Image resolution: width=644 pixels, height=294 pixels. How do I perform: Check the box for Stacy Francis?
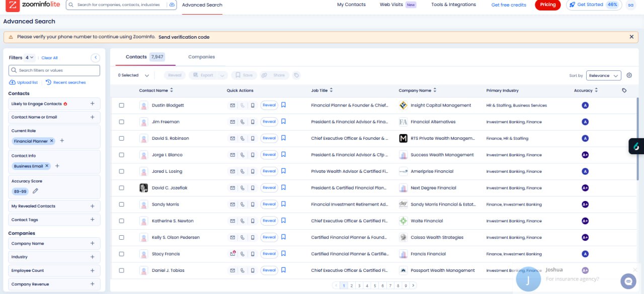point(121,254)
